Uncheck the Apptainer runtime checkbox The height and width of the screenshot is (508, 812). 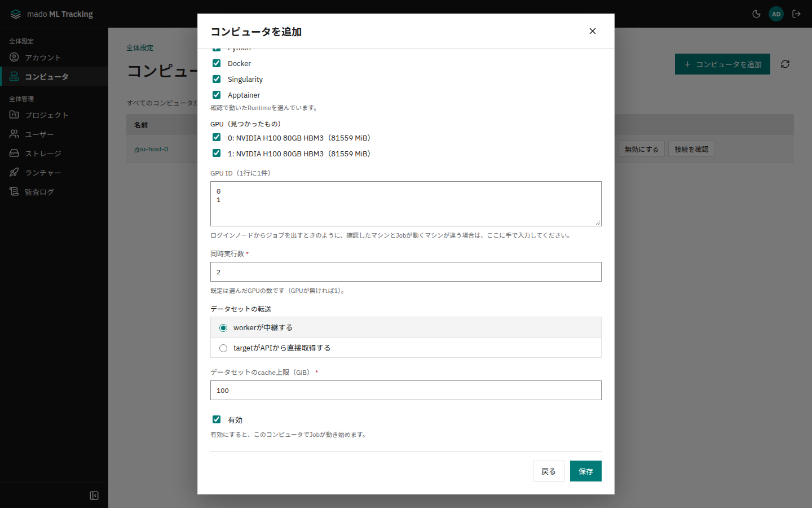pyautogui.click(x=217, y=95)
